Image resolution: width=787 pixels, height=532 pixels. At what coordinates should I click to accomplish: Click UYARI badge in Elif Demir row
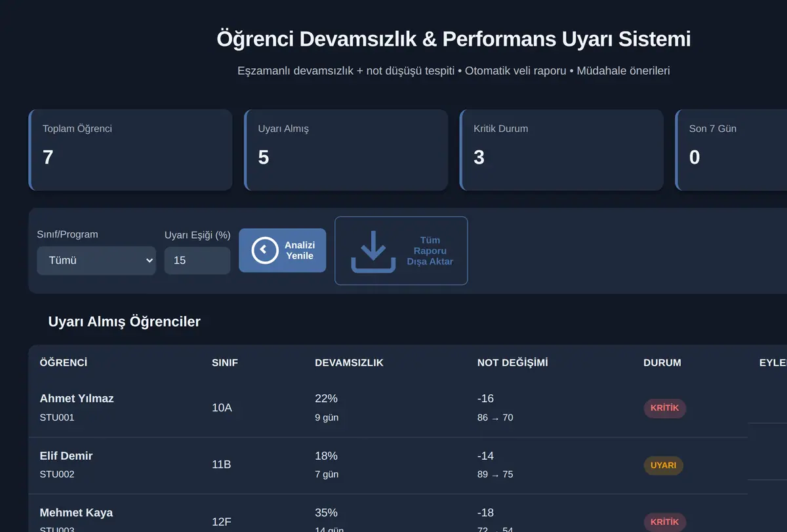pos(664,465)
